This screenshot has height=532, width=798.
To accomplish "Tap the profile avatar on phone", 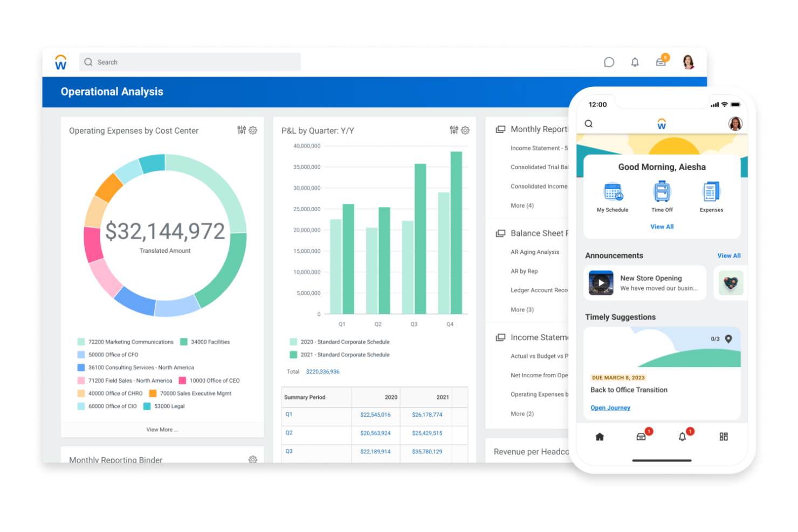I will pyautogui.click(x=735, y=124).
